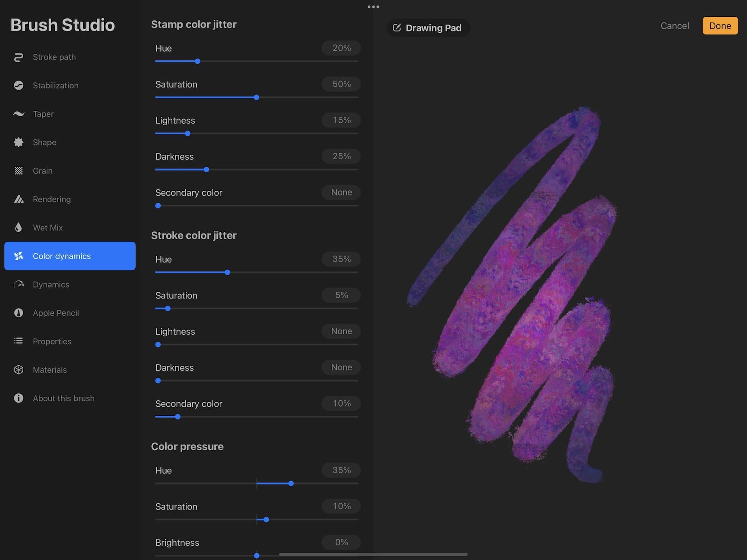Viewport: 747px width, 560px height.
Task: Click the Drawing Pad edit icon
Action: click(397, 28)
